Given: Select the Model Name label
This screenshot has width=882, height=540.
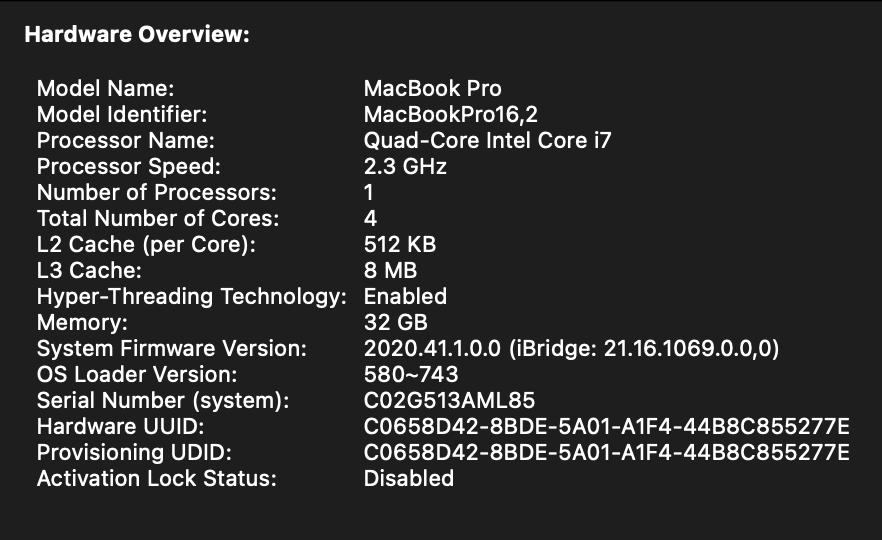Looking at the screenshot, I should click(106, 88).
